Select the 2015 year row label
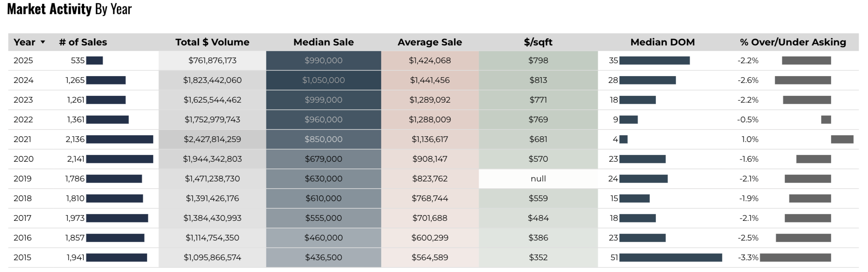The image size is (868, 272). 22,258
